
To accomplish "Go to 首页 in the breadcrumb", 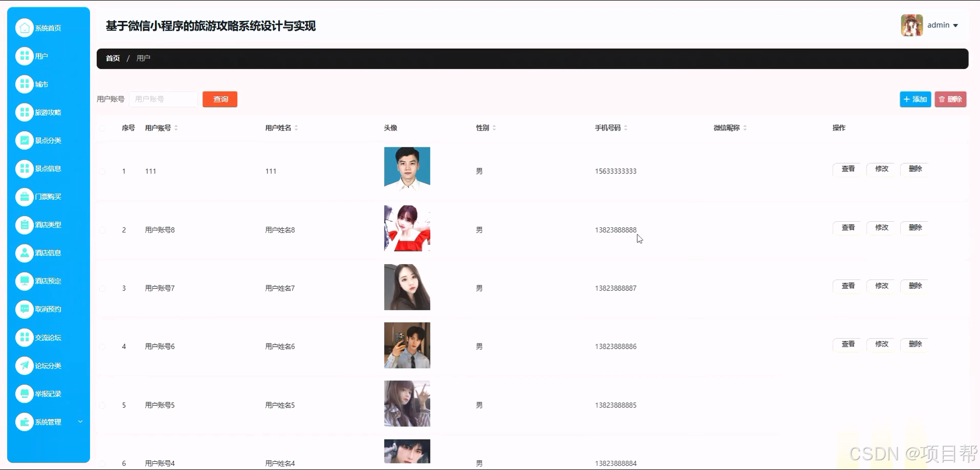I will pos(113,58).
